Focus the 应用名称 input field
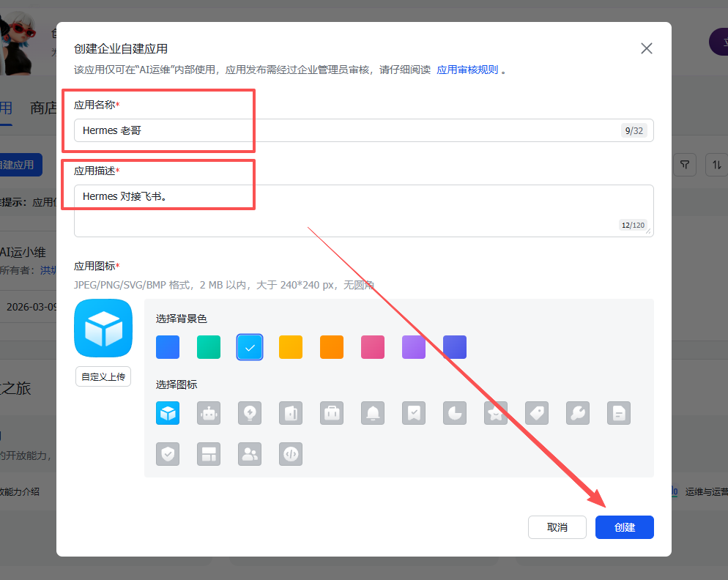This screenshot has height=580, width=728. (x=363, y=130)
